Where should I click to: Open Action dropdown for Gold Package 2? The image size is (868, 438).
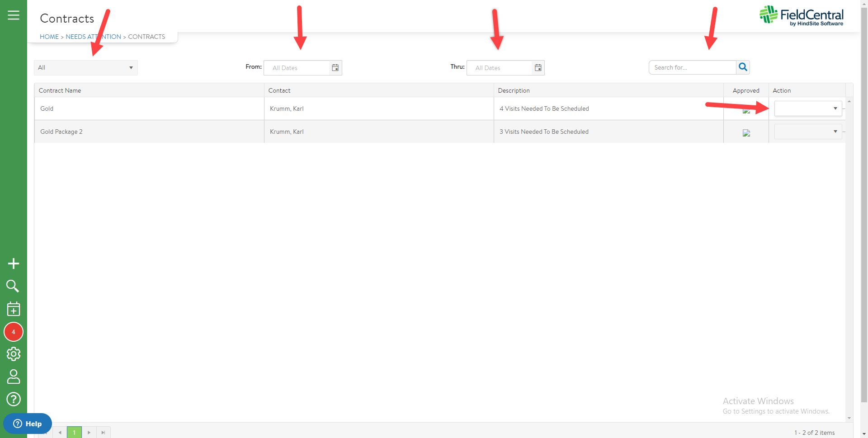point(808,132)
